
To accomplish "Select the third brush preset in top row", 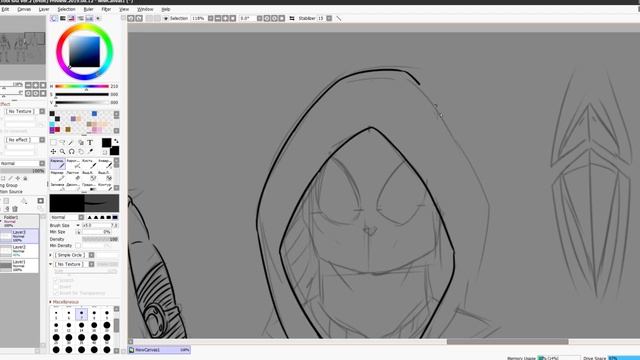I will click(89, 164).
